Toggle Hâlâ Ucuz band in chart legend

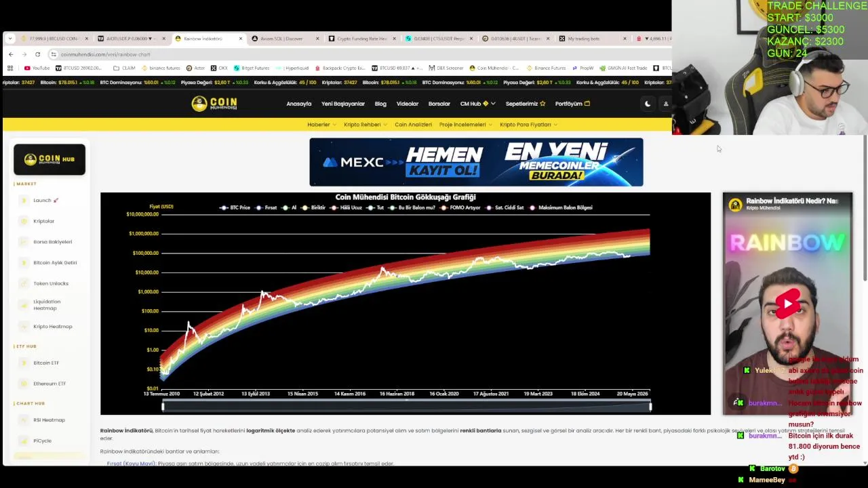(x=347, y=207)
